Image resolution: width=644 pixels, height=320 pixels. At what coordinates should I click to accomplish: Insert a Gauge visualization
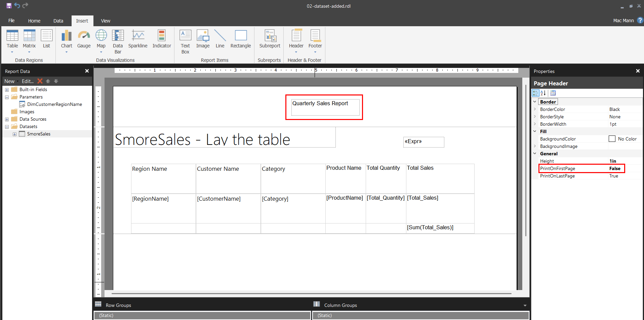[x=84, y=39]
